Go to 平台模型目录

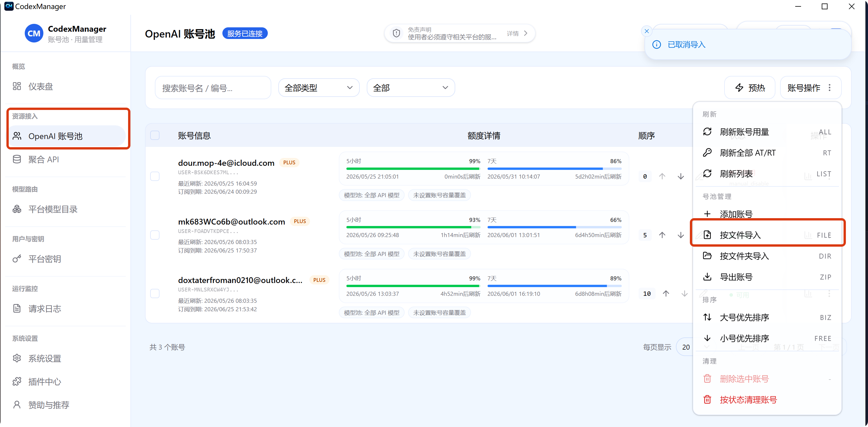tap(66, 209)
